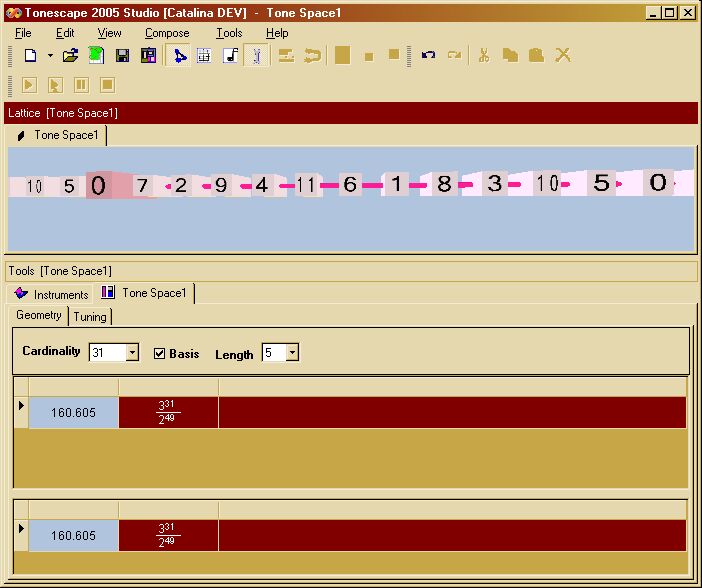Click the large square toolbar icon
The image size is (702, 588).
[342, 56]
